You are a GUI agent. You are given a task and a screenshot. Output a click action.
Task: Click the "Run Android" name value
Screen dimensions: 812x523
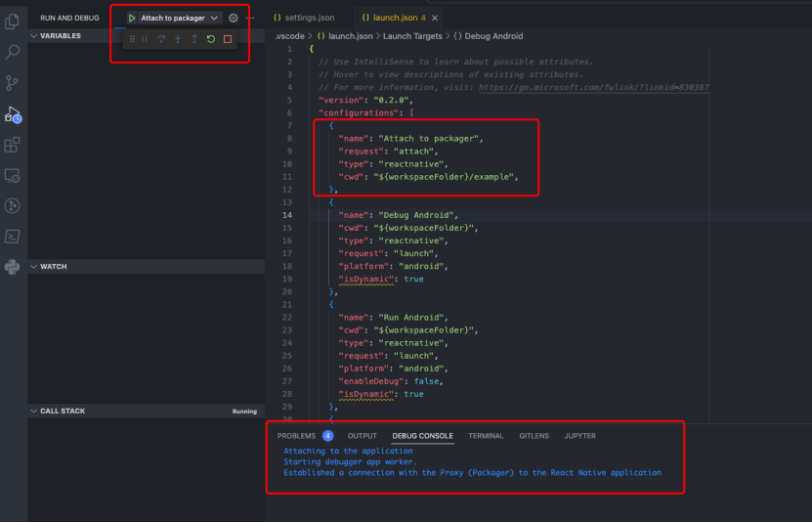click(410, 317)
